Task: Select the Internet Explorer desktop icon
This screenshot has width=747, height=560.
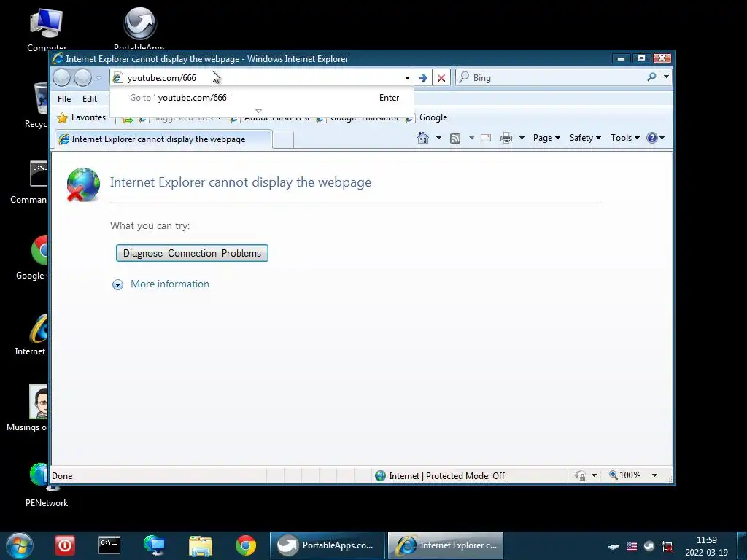Action: coord(31,334)
